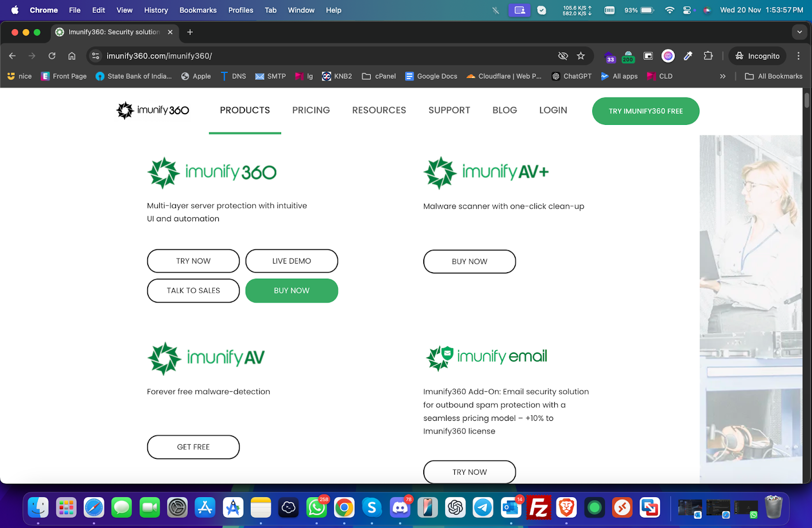Click the TRY IMUNIFY360 FREE button

click(645, 111)
